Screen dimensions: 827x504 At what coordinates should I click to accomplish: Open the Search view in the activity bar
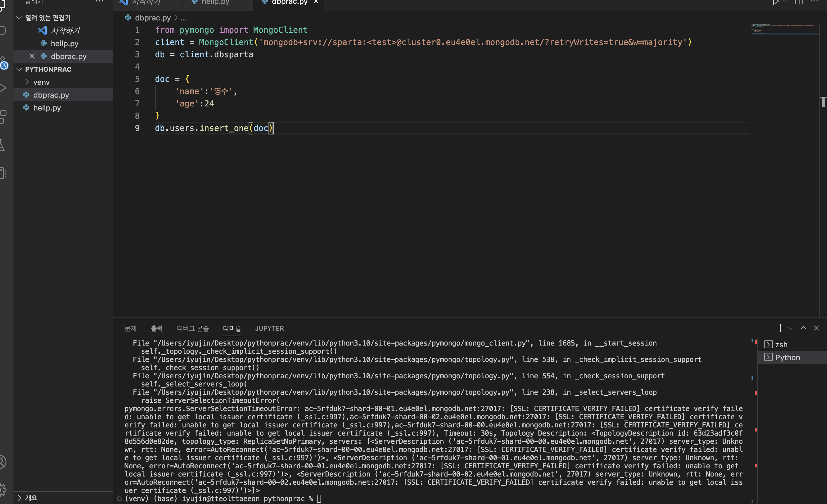point(3,30)
